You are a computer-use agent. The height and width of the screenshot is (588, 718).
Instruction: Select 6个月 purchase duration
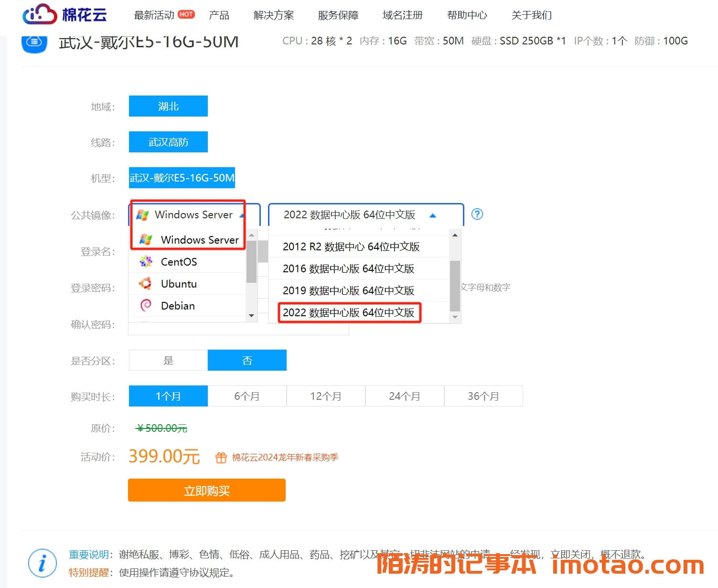pyautogui.click(x=247, y=396)
